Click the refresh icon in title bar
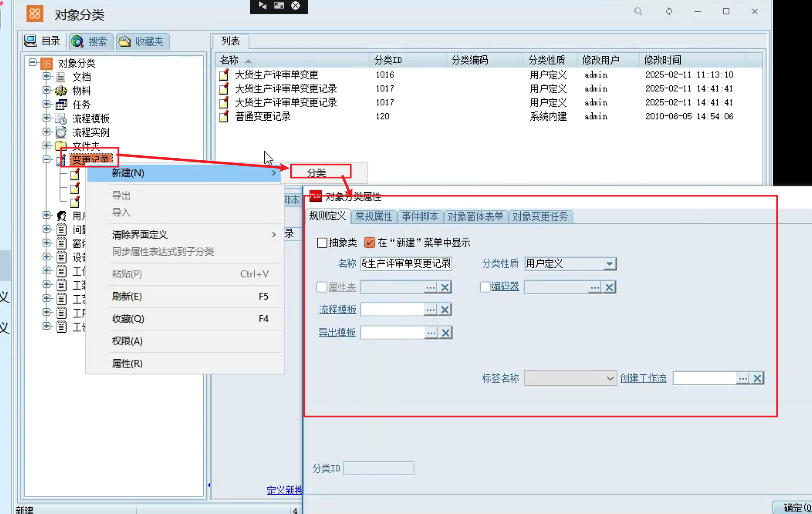 click(669, 11)
